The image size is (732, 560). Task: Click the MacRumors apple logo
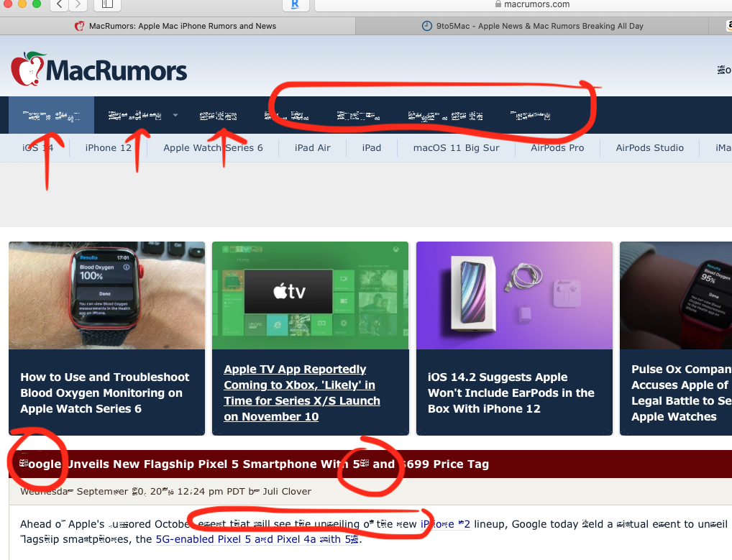coord(27,69)
